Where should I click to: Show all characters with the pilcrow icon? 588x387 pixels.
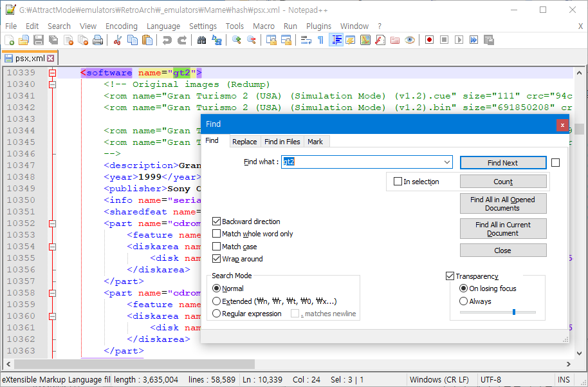click(320, 40)
